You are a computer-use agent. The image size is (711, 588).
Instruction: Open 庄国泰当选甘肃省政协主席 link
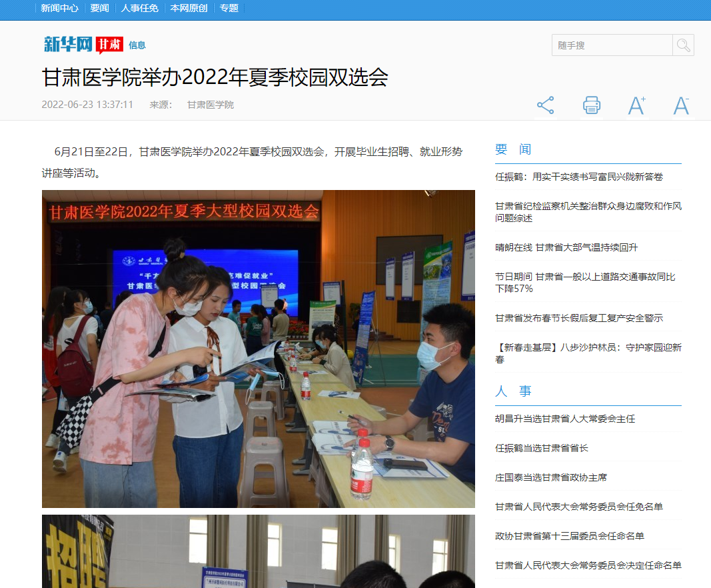tap(550, 477)
